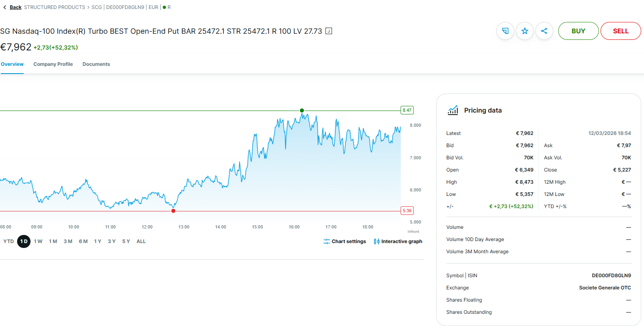Click the Bid value € 7,962
This screenshot has width=644, height=326.
pyautogui.click(x=524, y=146)
